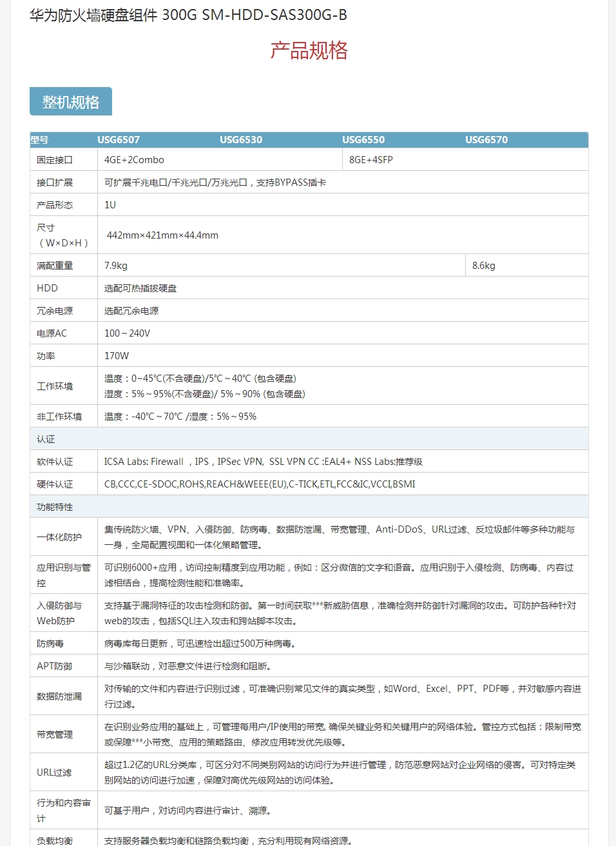This screenshot has width=616, height=846.
Task: Click the 8GE+4SFP value
Action: click(x=371, y=160)
